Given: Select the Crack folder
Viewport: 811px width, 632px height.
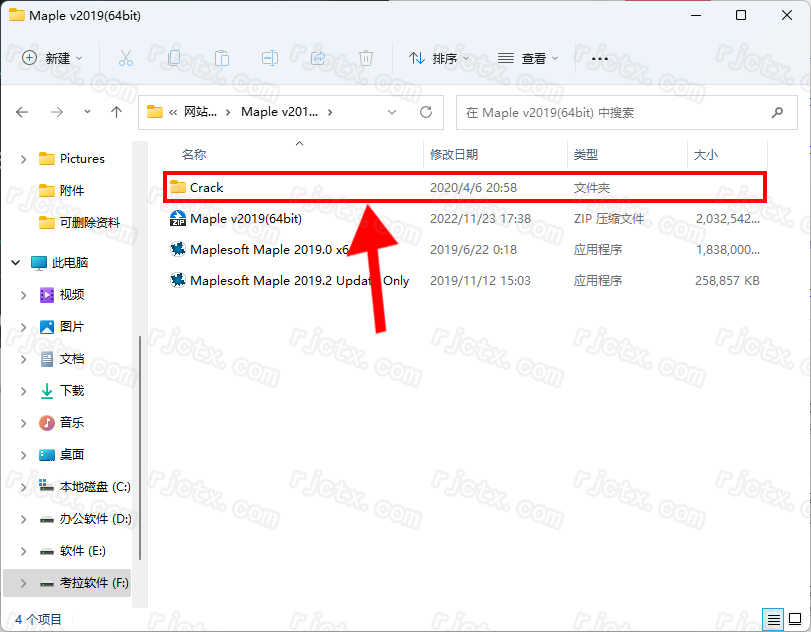Looking at the screenshot, I should tap(207, 187).
